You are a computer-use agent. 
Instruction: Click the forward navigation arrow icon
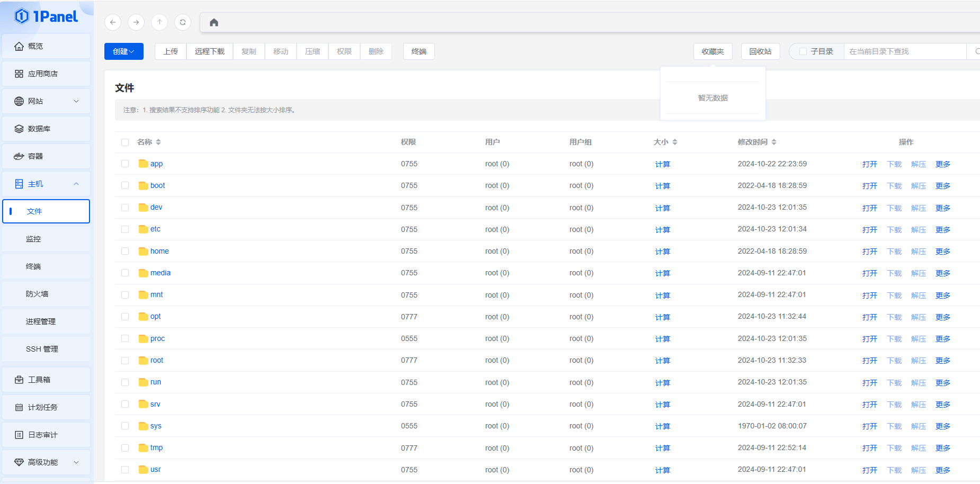pos(136,22)
